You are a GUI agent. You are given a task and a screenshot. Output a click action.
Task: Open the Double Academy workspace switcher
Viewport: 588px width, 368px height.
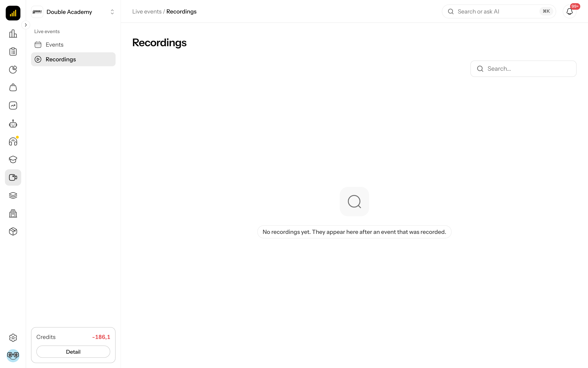(x=73, y=12)
